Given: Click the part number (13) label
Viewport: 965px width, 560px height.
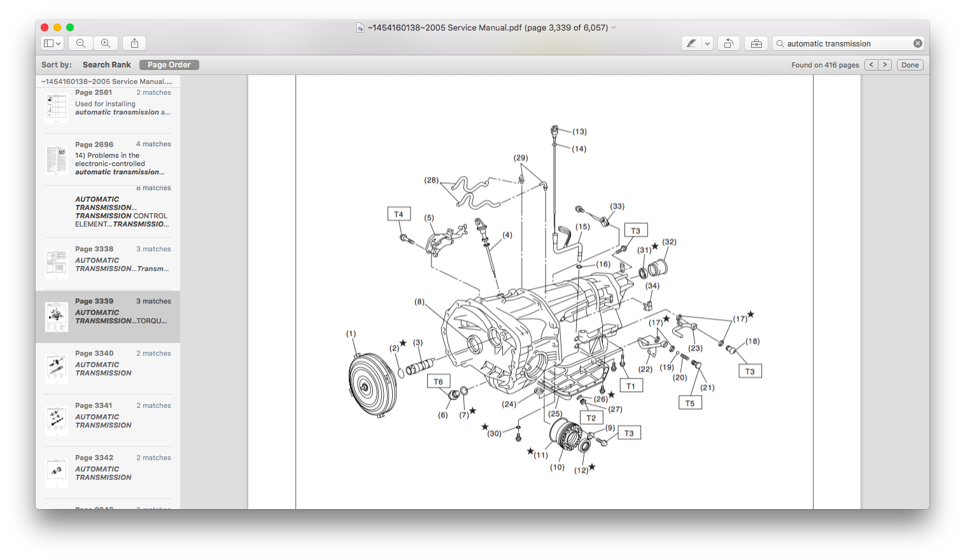Looking at the screenshot, I should [579, 132].
